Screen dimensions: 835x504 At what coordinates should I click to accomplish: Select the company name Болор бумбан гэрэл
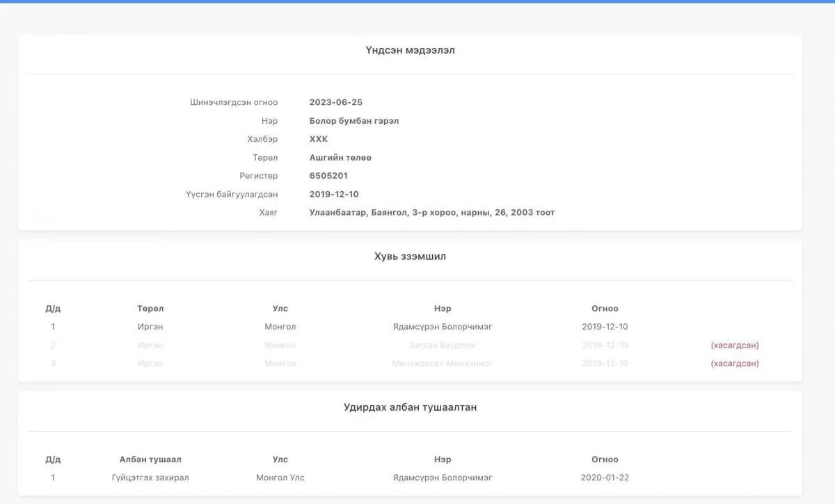click(354, 121)
